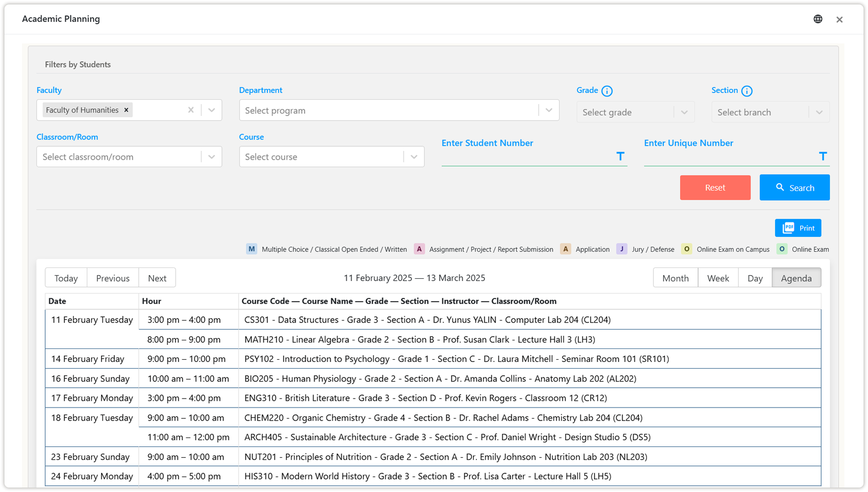Go to Next date range
This screenshot has width=868, height=492.
pyautogui.click(x=157, y=278)
